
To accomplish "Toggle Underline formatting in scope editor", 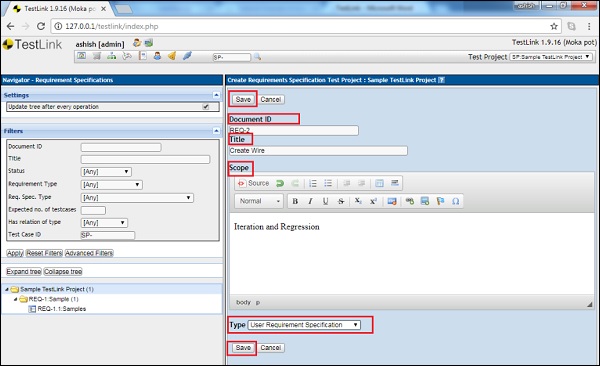I will (x=325, y=201).
